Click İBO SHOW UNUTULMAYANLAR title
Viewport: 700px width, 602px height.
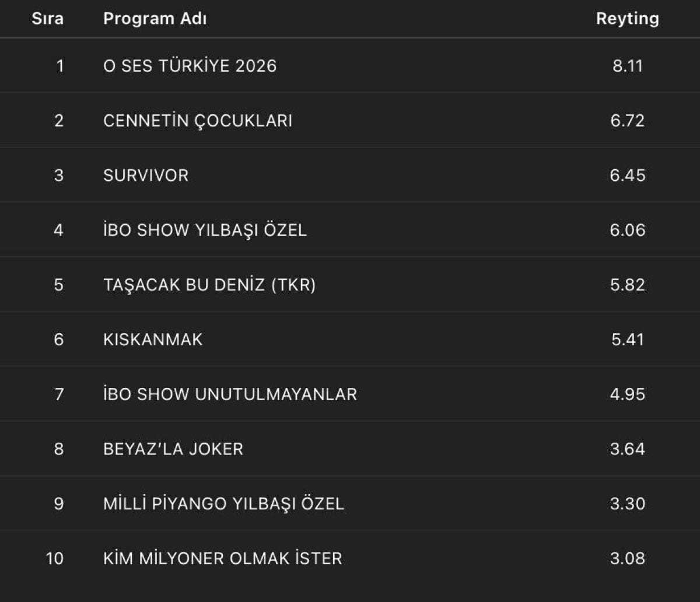click(x=230, y=395)
